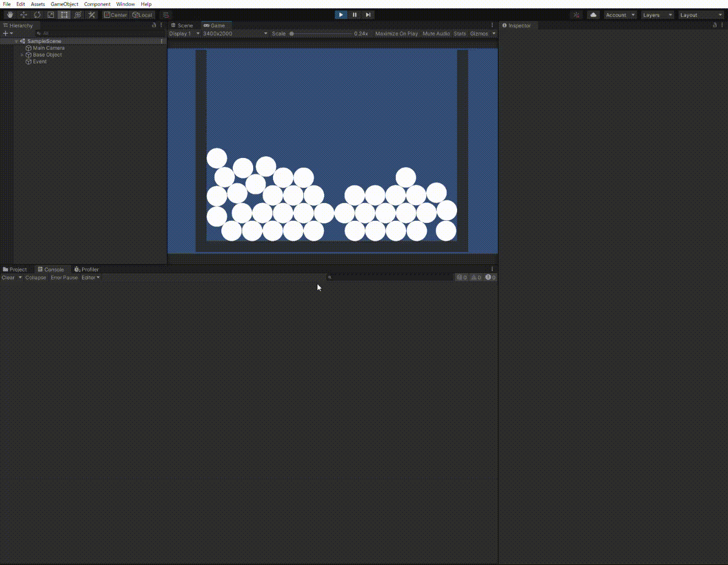728x565 pixels.
Task: Select the Scale tool
Action: pyautogui.click(x=51, y=15)
